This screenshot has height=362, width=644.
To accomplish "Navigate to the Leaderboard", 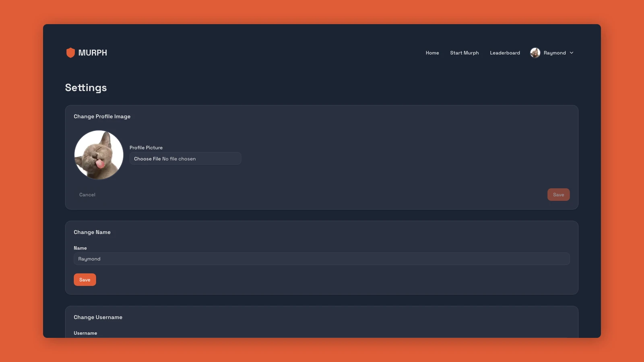I will click(x=505, y=53).
